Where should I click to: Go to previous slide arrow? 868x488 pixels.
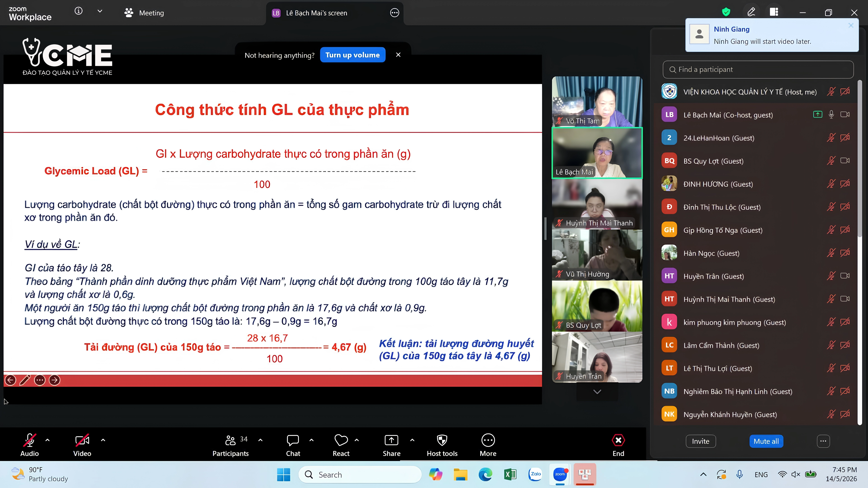click(10, 380)
